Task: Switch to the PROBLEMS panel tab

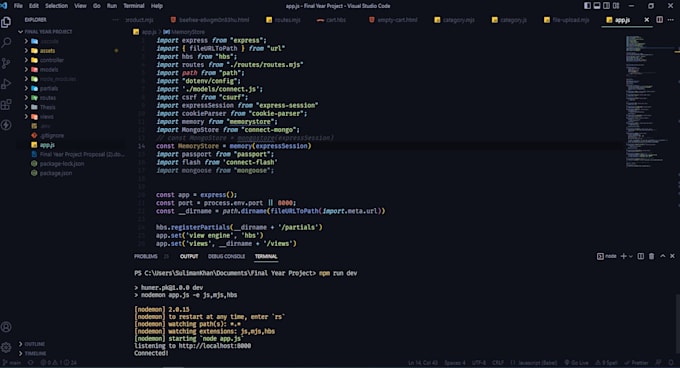Action: pos(146,257)
